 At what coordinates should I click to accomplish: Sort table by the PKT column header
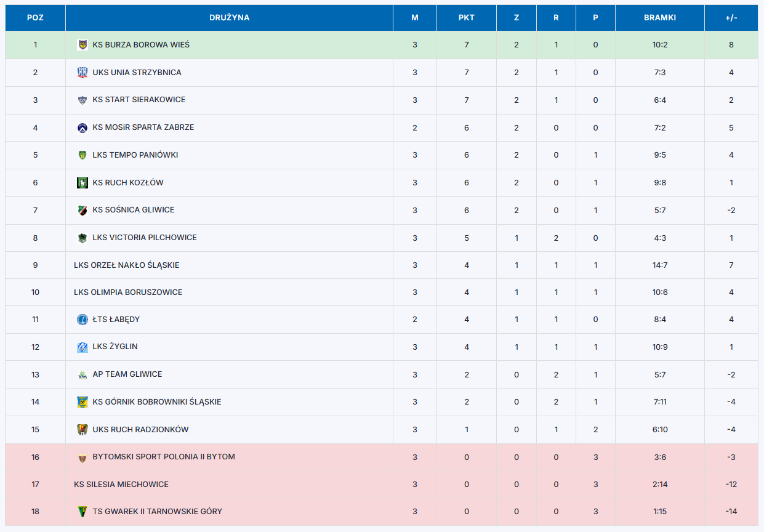click(x=466, y=18)
